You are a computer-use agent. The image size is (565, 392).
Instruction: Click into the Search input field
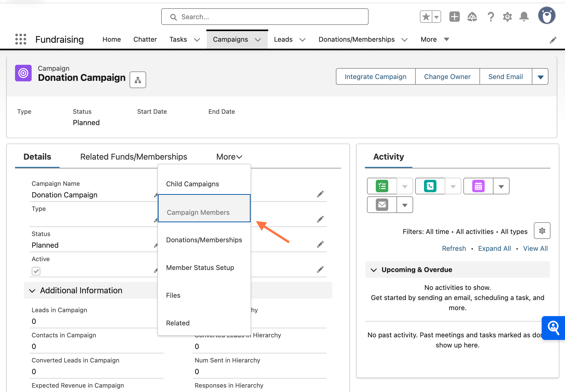(265, 17)
